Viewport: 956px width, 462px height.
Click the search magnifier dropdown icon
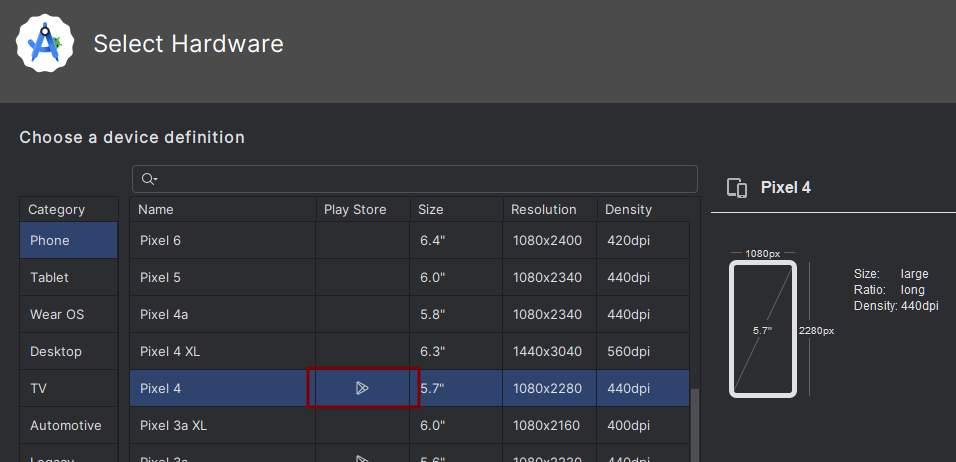pos(149,179)
